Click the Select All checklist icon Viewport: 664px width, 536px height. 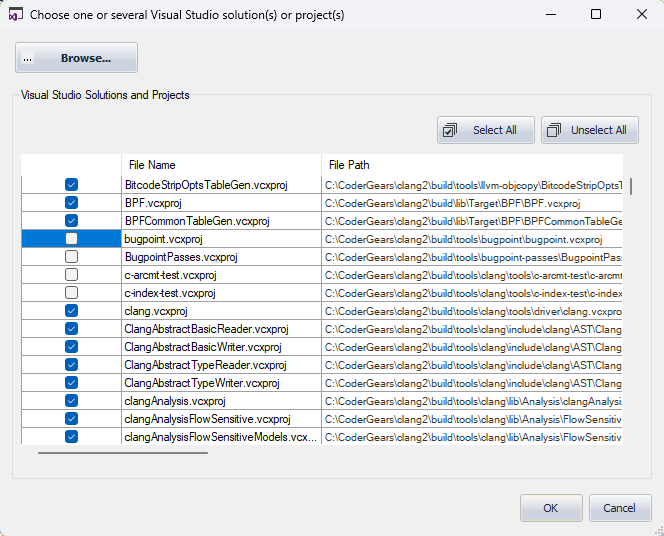450,130
